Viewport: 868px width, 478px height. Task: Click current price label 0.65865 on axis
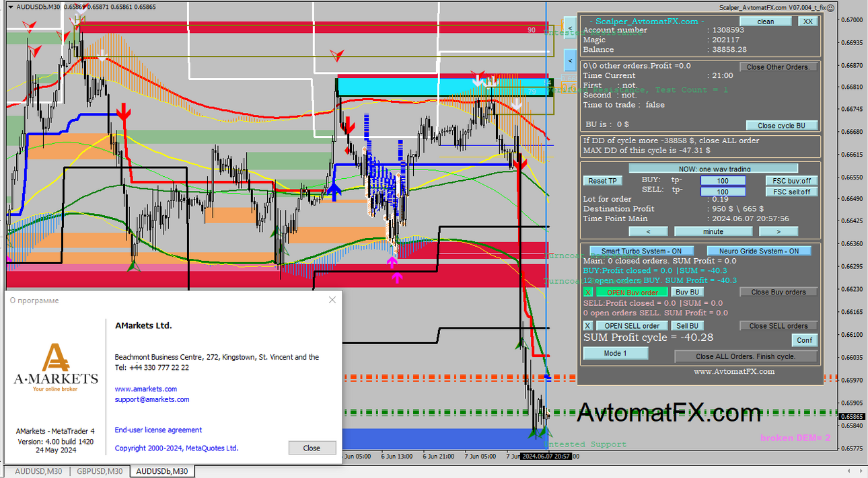pos(852,417)
